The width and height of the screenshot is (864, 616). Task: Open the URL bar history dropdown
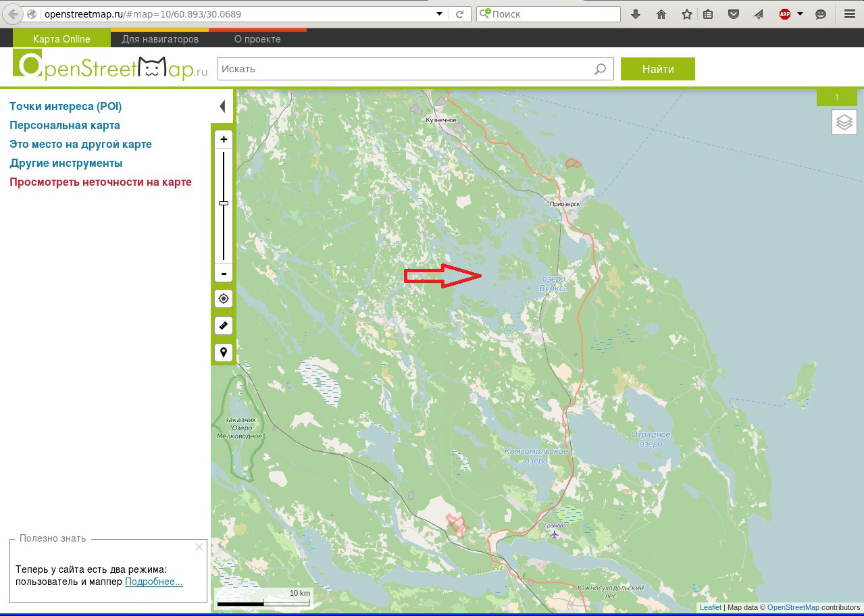pyautogui.click(x=439, y=14)
